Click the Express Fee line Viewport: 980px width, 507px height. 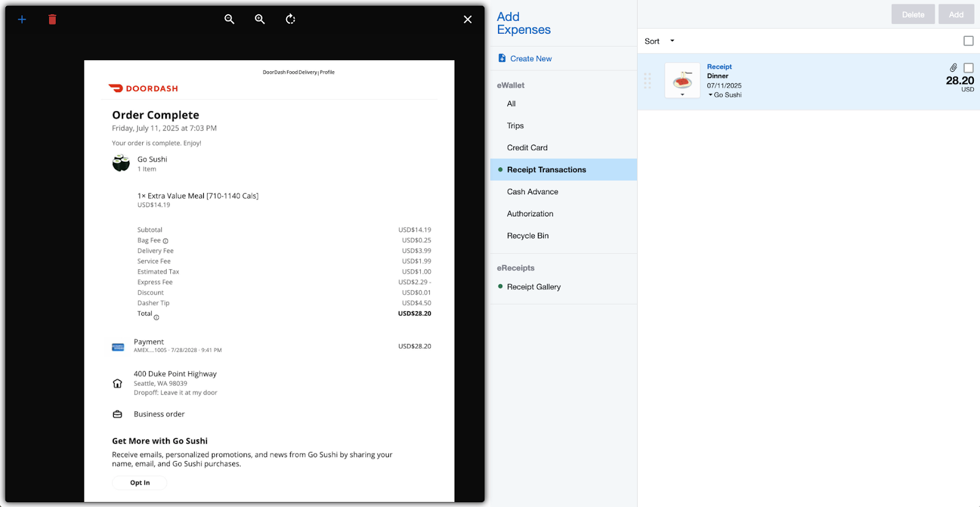pos(284,283)
